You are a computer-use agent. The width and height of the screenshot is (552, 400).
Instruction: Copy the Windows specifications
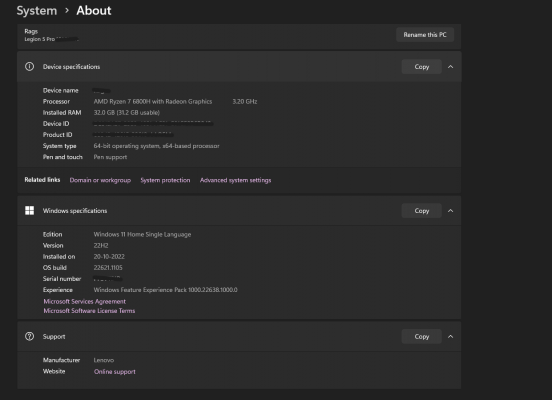[421, 211]
